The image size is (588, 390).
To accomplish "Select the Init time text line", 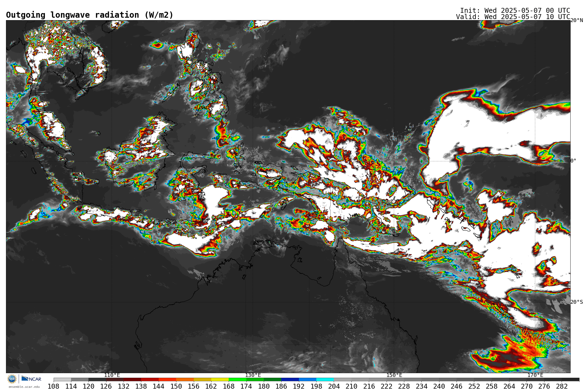I will [515, 11].
